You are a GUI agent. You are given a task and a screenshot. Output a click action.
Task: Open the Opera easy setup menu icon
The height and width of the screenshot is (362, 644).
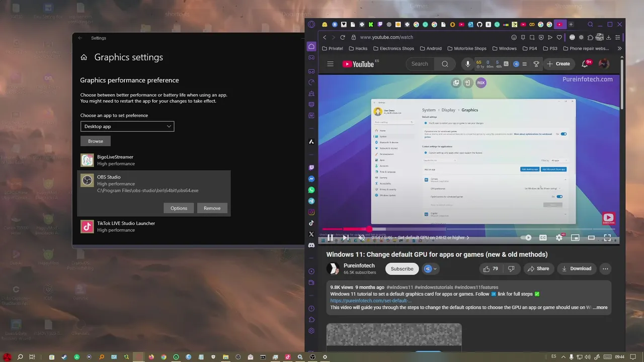[x=617, y=37]
